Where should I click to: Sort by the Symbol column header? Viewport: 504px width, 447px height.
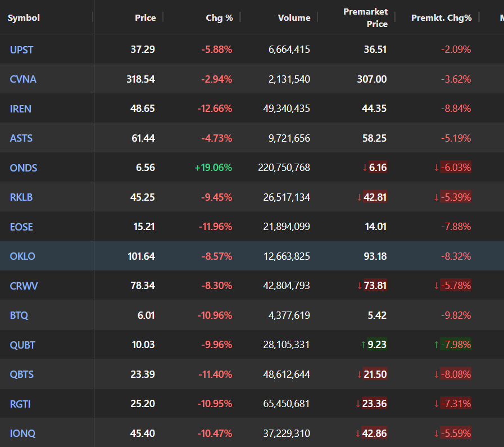click(24, 17)
